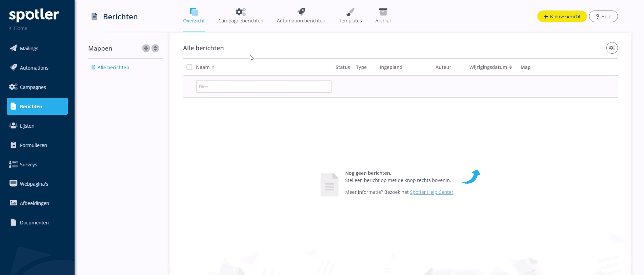The height and width of the screenshot is (275, 644).
Task: Switch to Campagneberichten tab
Action: pyautogui.click(x=241, y=21)
